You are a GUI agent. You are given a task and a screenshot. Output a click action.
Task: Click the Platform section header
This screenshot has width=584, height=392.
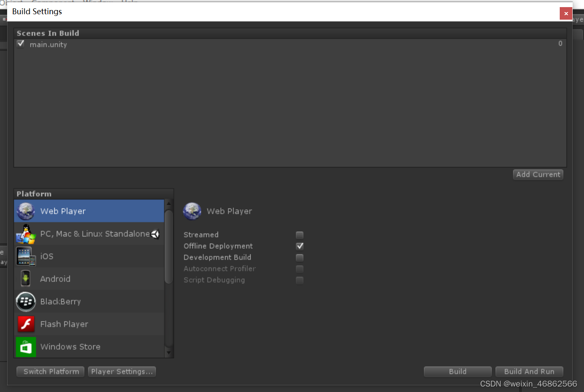[34, 194]
